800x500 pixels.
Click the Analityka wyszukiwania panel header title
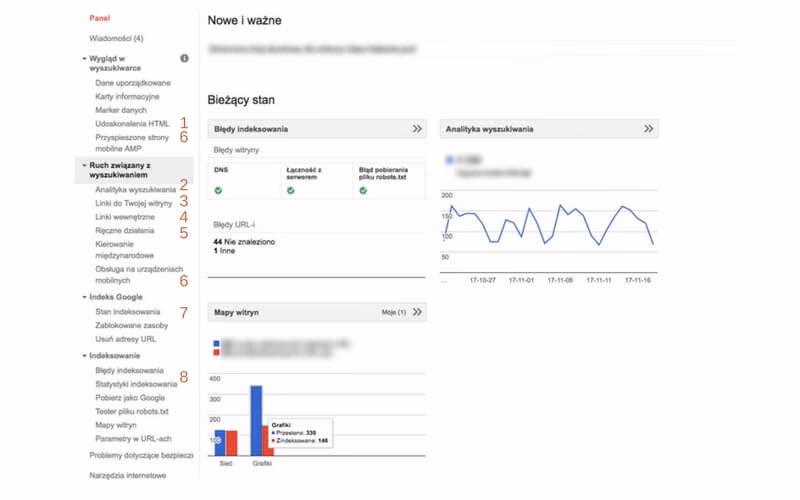(x=490, y=129)
